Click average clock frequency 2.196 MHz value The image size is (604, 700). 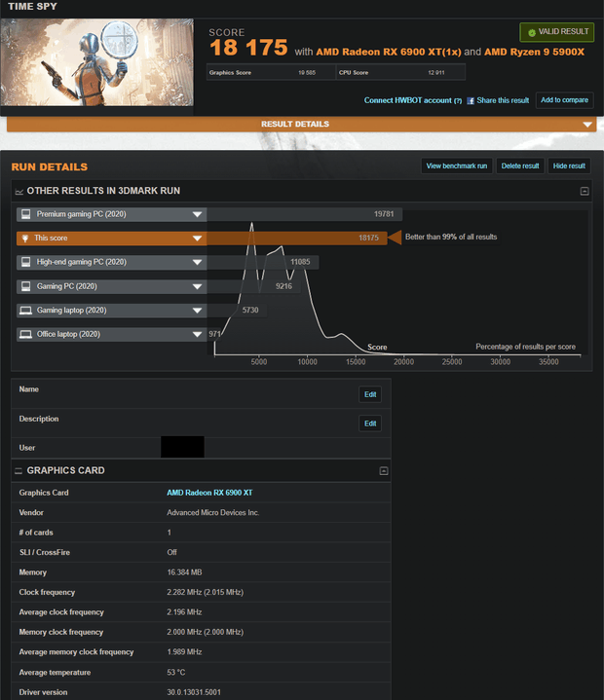click(184, 612)
